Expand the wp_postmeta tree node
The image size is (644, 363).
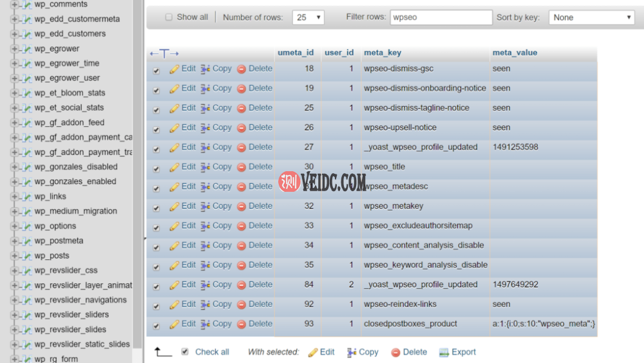pyautogui.click(x=14, y=241)
